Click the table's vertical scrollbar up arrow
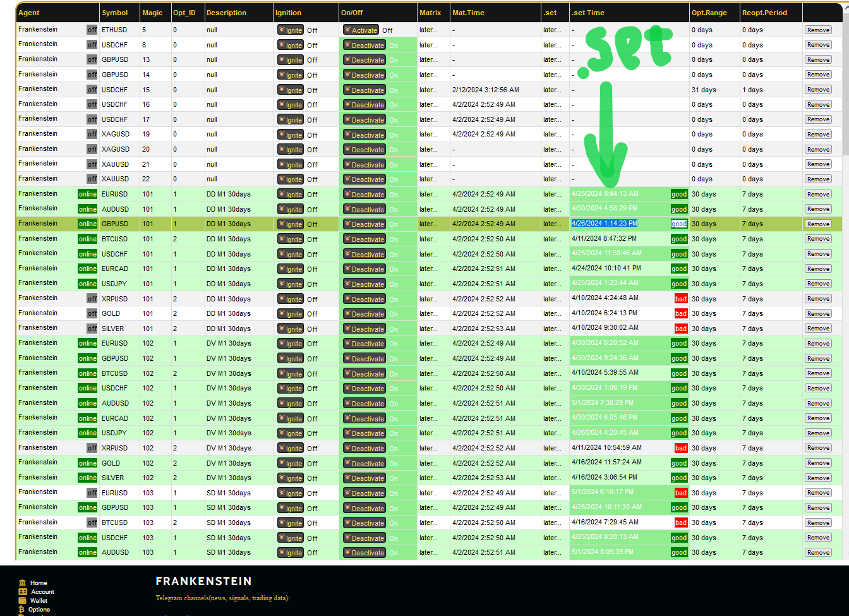The width and height of the screenshot is (849, 616). click(845, 8)
